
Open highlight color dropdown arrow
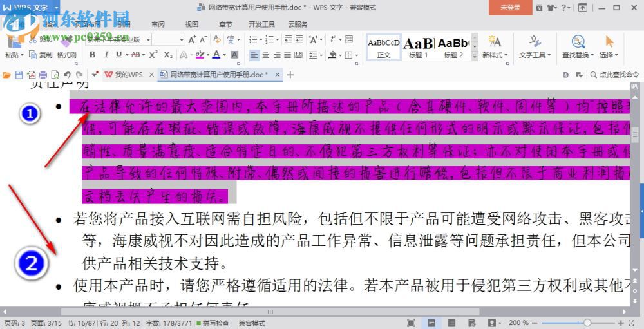208,55
